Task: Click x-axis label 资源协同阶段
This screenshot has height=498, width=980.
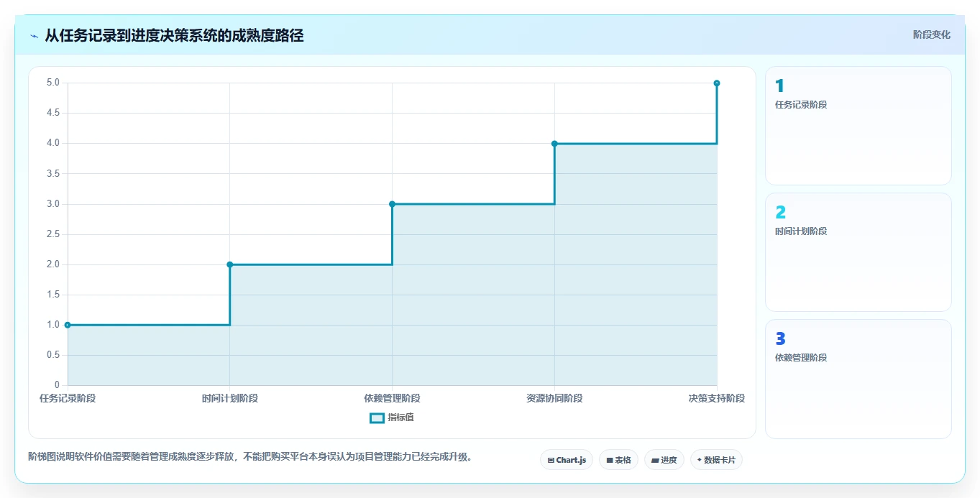Action: pos(554,398)
